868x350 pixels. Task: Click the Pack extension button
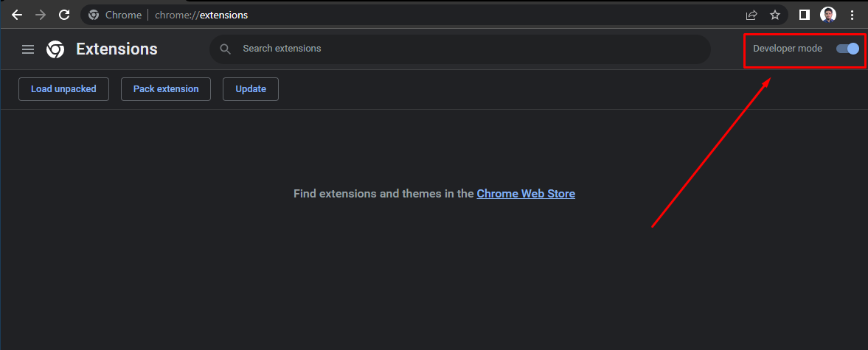(x=166, y=89)
